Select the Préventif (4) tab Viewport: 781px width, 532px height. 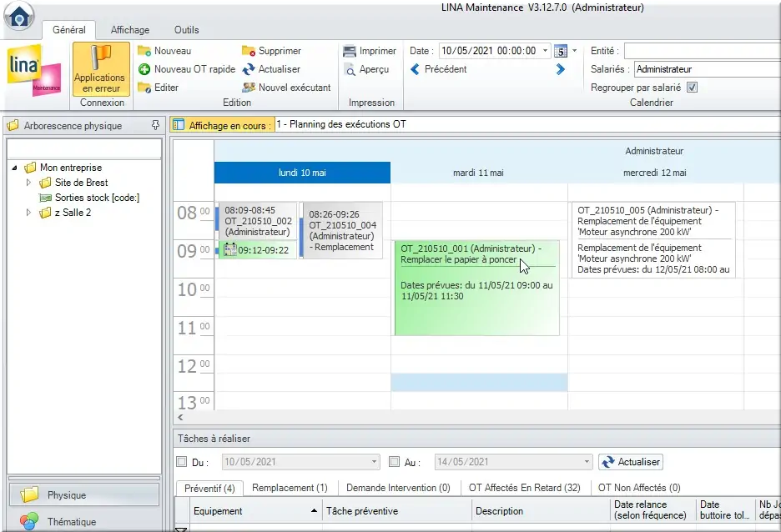click(209, 488)
